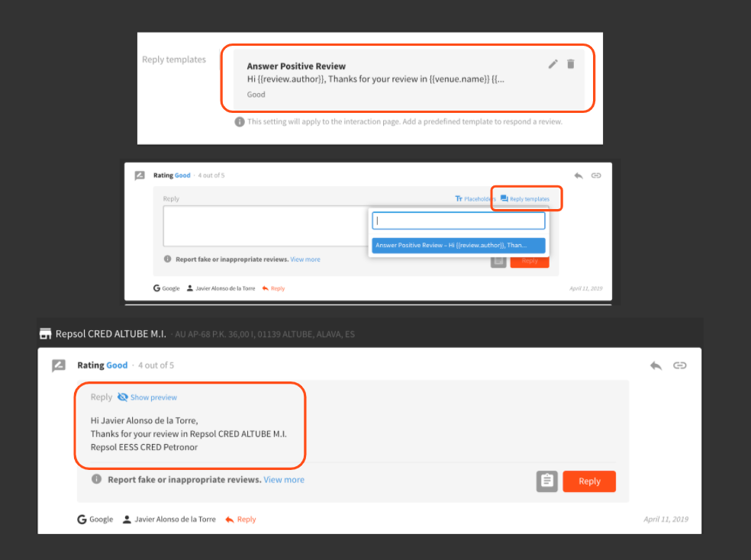Click reply arrow icon in middle review header
751x560 pixels.
[579, 175]
